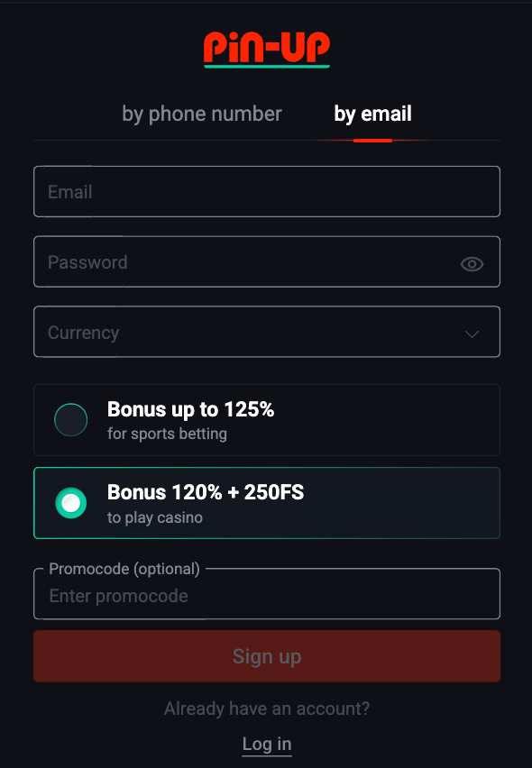The height and width of the screenshot is (768, 532).
Task: Click the 'Already have an account?' text
Action: 267,709
